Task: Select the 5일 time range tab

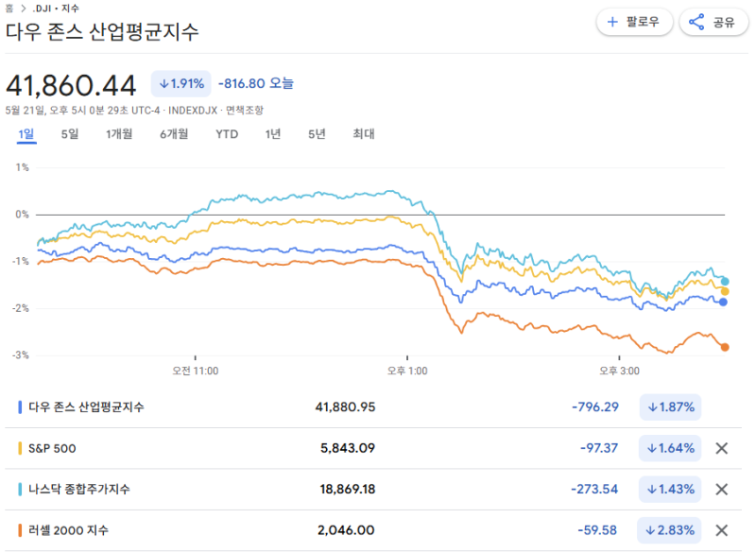Action: click(69, 134)
